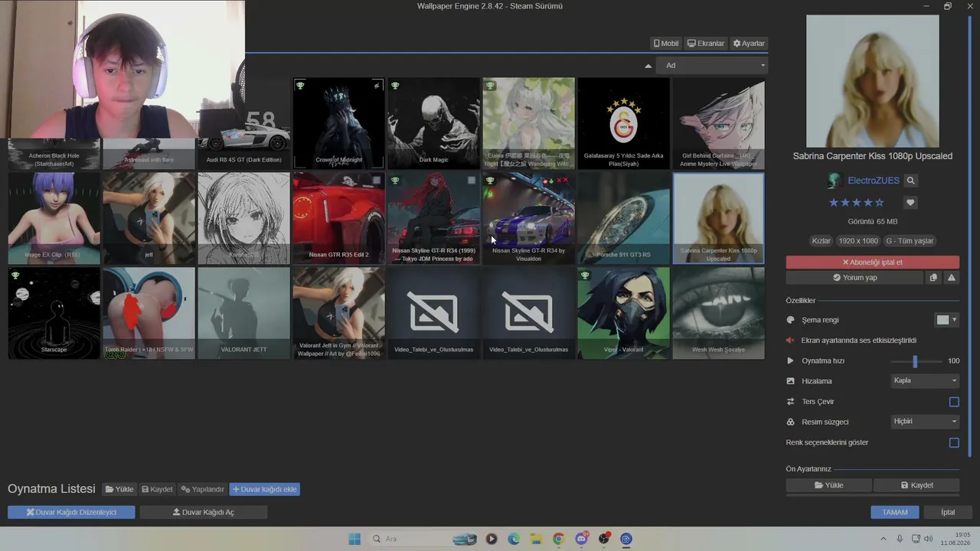980x551 pixels.
Task: Search workshop items by author ElectroZUES
Action: coord(910,181)
